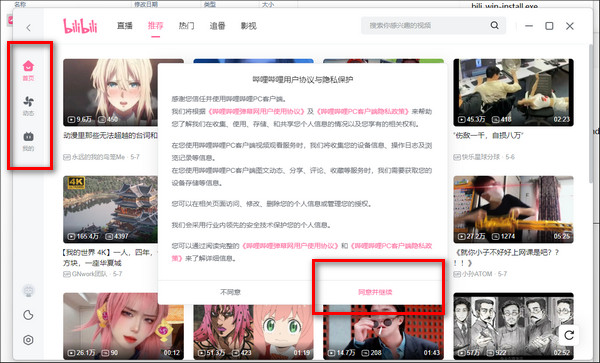Sort by 类型 column in Explorer window
The width and height of the screenshot is (600, 363).
point(210,4)
